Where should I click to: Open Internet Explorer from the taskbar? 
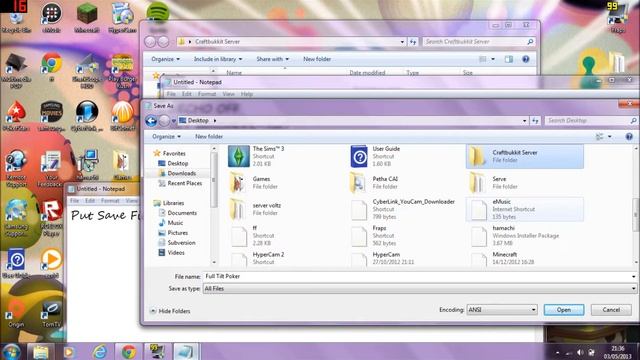[x=99, y=351]
